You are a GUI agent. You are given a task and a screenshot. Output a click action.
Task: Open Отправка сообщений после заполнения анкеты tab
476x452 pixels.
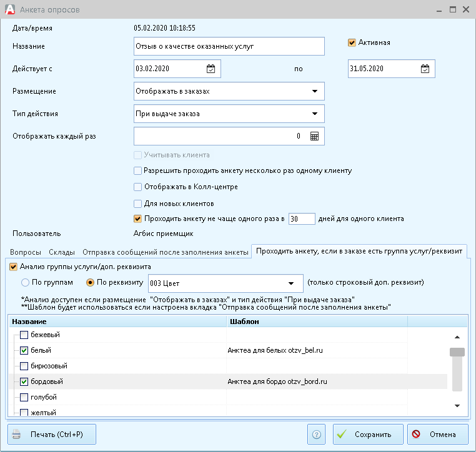166,252
